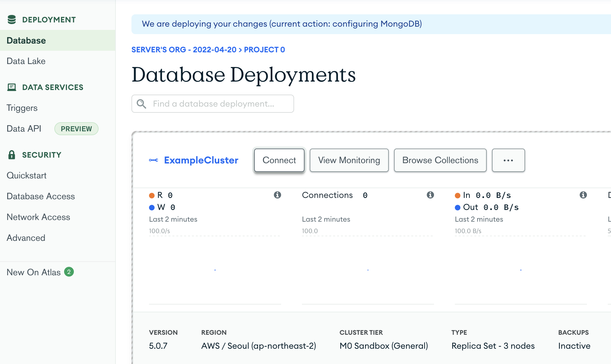This screenshot has height=364, width=611.
Task: Open the ellipsis more-options menu for ExampleCluster
Action: pyautogui.click(x=508, y=160)
